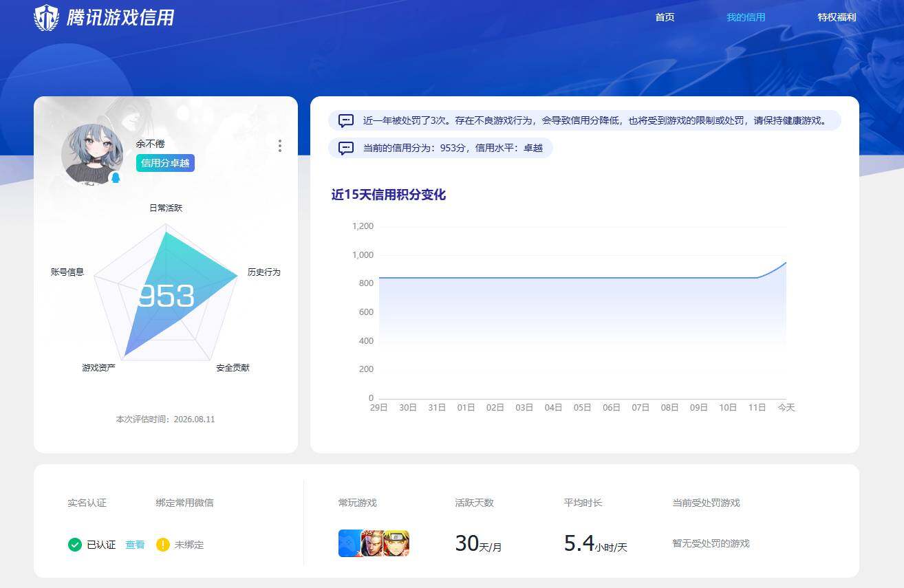Viewport: 904px width, 588px height.
Task: Click the 1,000 y-axis value
Action: (363, 255)
